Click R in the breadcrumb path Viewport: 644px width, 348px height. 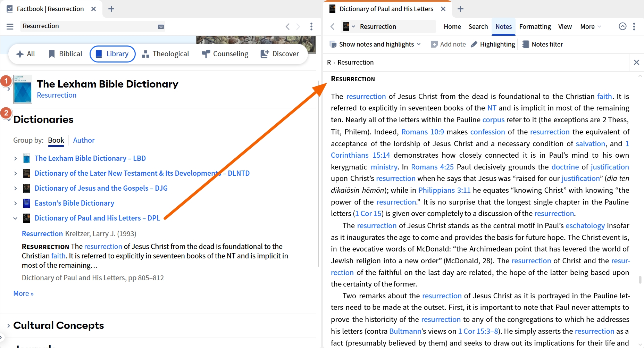[329, 63]
